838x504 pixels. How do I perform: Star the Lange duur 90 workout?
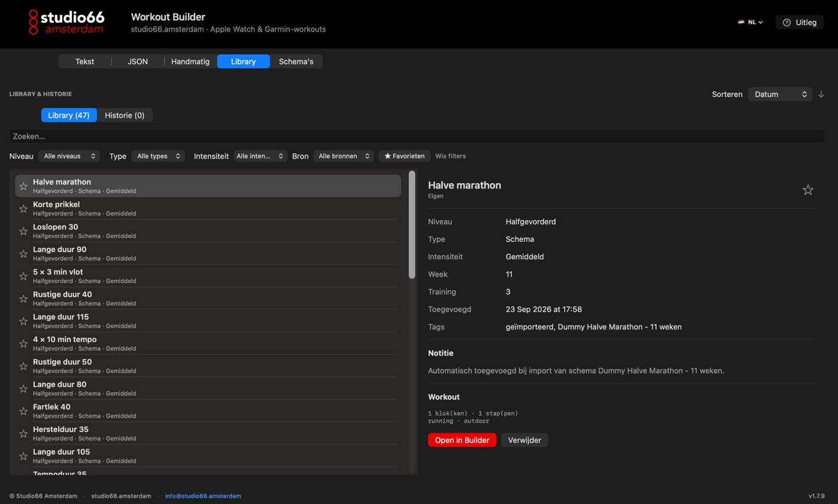23,254
